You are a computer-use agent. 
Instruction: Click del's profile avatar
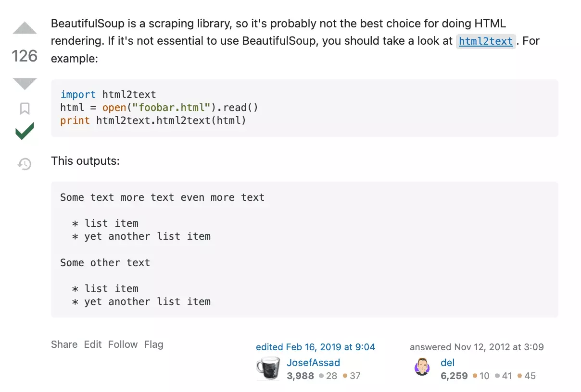pyautogui.click(x=422, y=367)
